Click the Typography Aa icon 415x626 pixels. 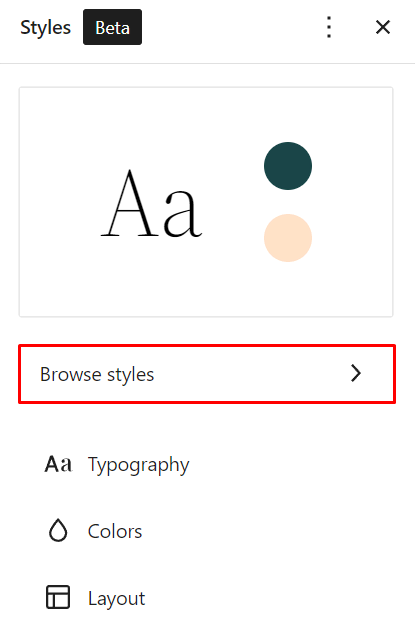[58, 464]
